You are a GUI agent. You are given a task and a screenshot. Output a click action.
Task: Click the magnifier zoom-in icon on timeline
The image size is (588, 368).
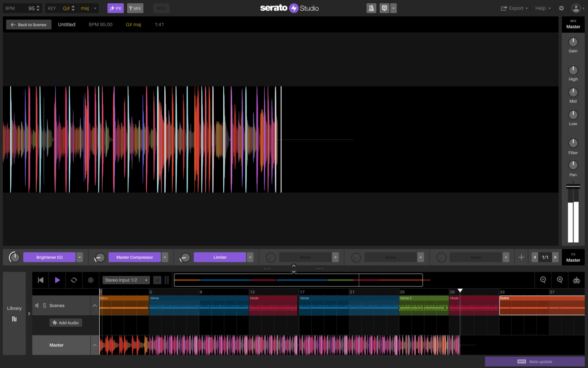(x=559, y=280)
